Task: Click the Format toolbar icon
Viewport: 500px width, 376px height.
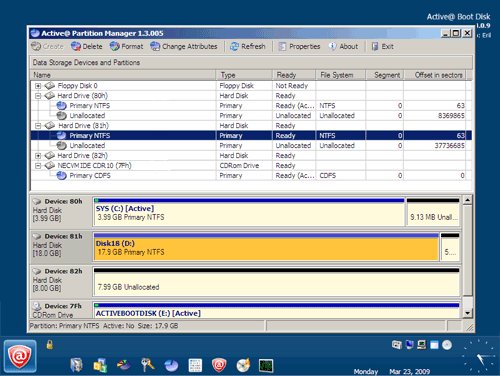Action: (x=115, y=46)
